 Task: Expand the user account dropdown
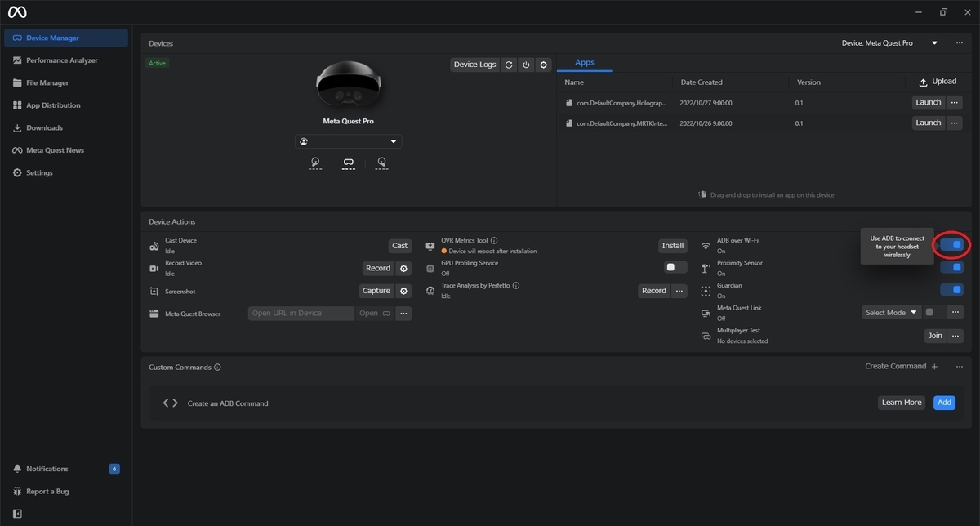coord(349,141)
